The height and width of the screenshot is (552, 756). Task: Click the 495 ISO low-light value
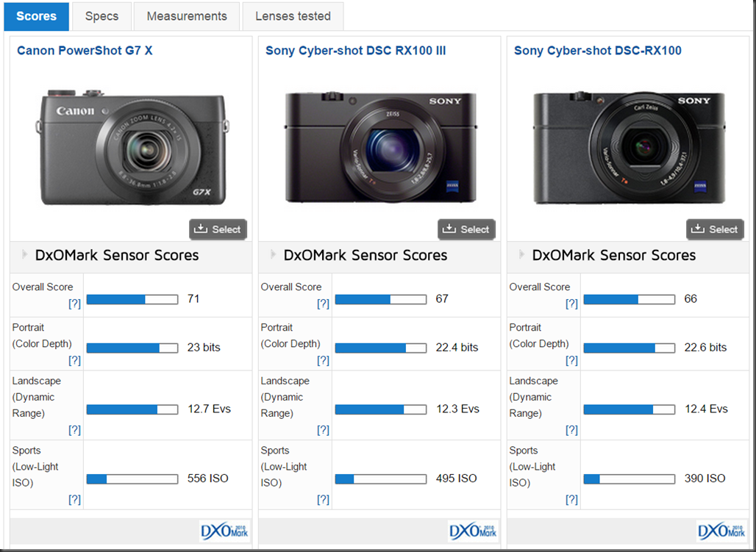457,478
